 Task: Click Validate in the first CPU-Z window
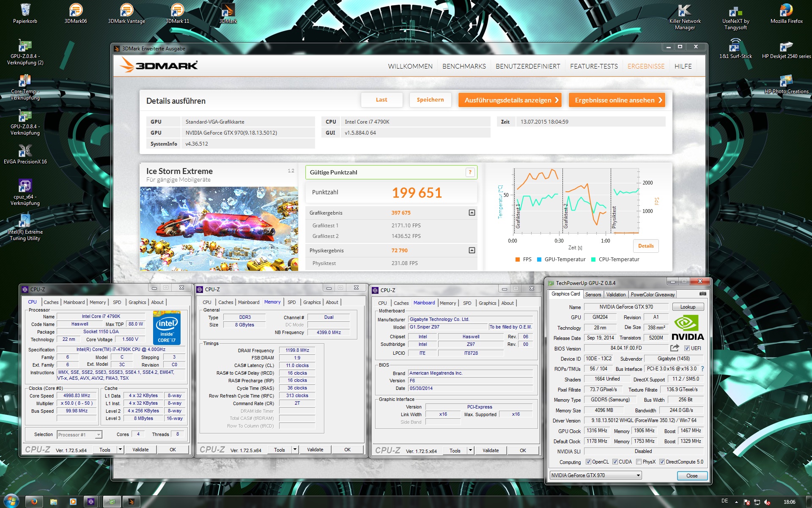140,450
